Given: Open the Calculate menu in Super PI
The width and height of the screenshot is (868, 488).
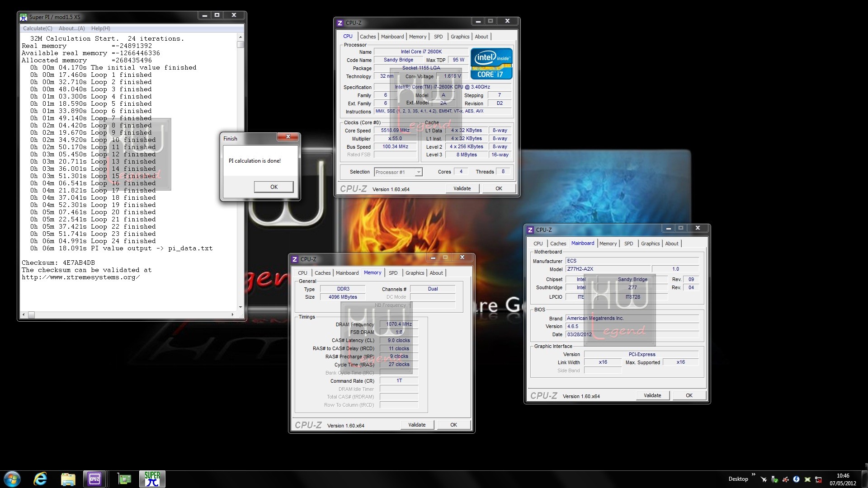Looking at the screenshot, I should (x=38, y=28).
